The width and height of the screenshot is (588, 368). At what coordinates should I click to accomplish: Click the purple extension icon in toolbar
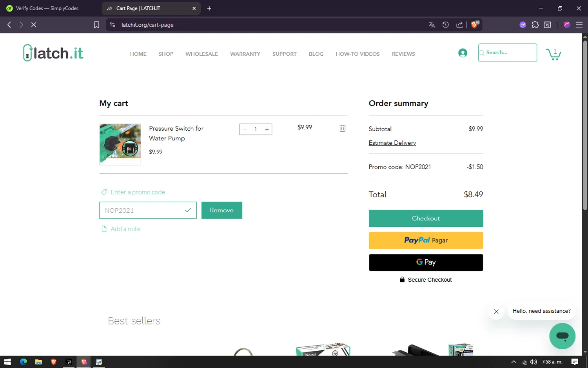click(x=523, y=25)
